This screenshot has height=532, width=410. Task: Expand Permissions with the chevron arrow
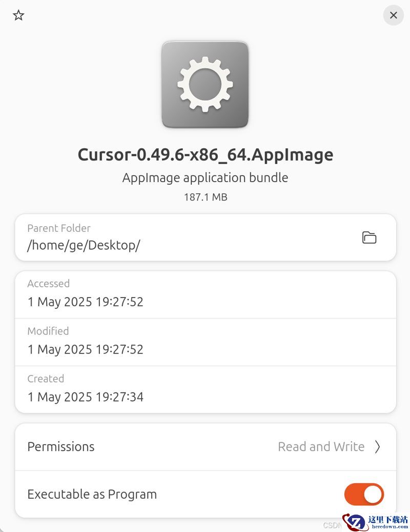(x=378, y=447)
